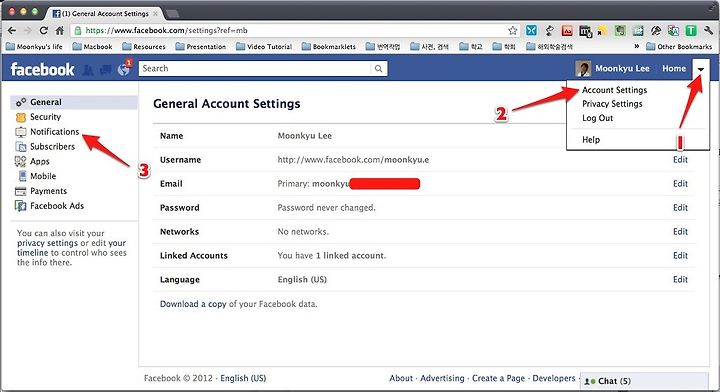
Task: Edit the Linked Accounts row
Action: coord(680,255)
